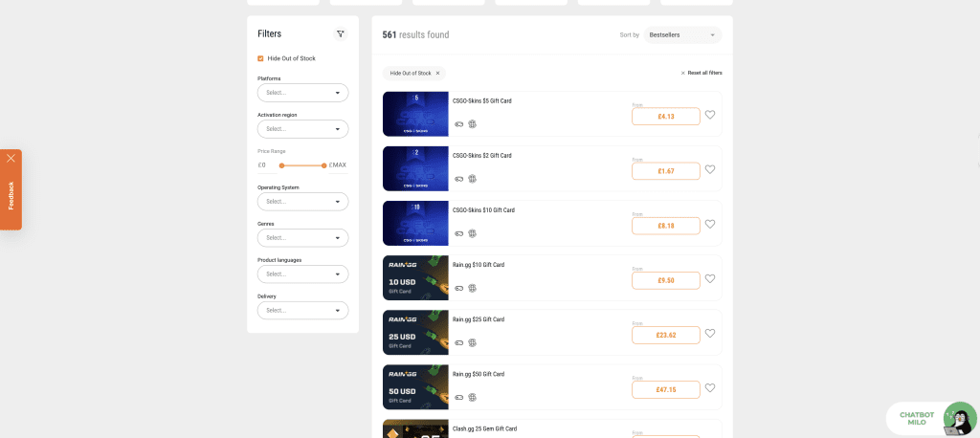Open Rain.gg 10 USD Gift Card thumbnail
This screenshot has height=438, width=980.
[415, 278]
